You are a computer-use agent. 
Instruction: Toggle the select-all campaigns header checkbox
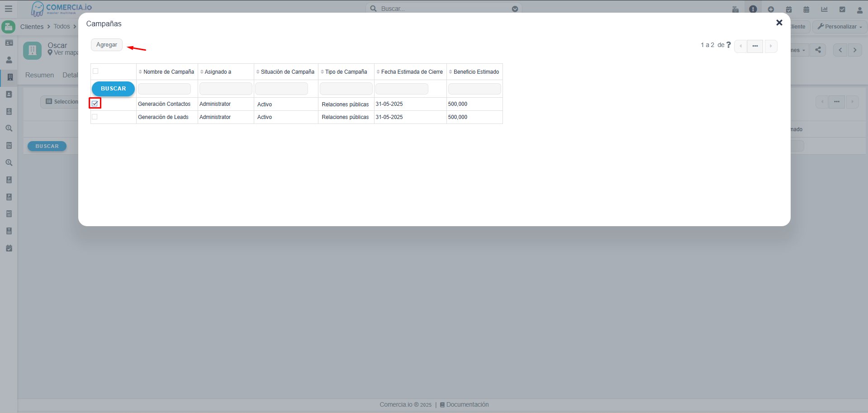click(95, 71)
